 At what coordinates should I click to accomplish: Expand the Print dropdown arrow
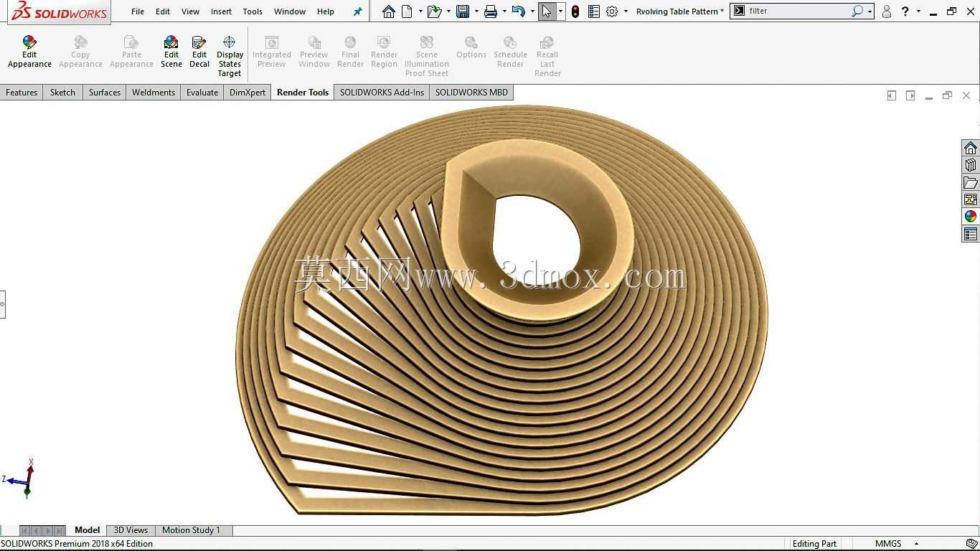click(x=504, y=11)
